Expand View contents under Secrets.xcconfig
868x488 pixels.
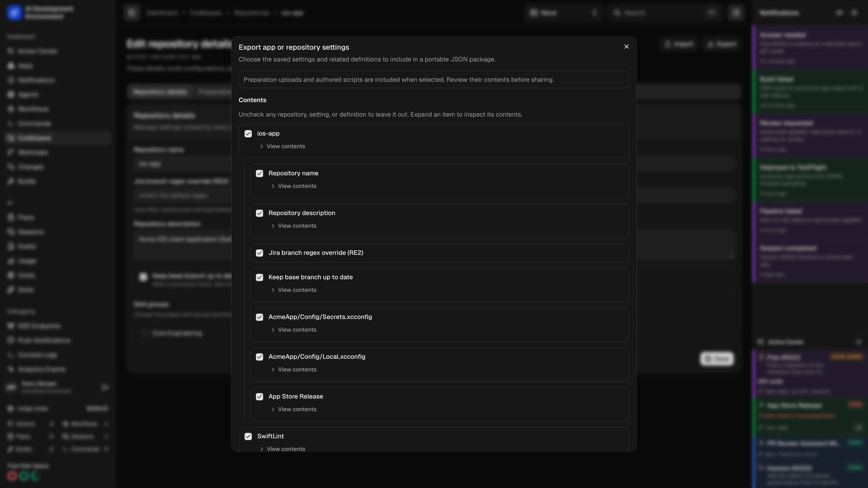pos(294,330)
